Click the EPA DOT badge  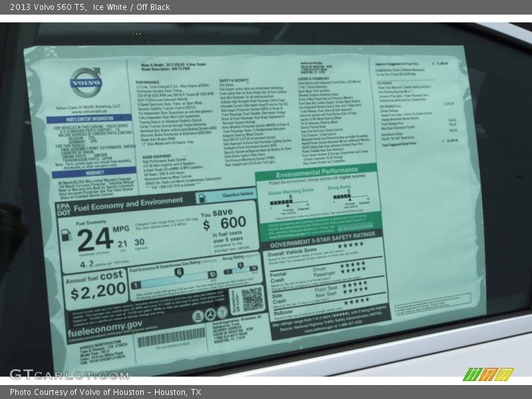pyautogui.click(x=63, y=209)
